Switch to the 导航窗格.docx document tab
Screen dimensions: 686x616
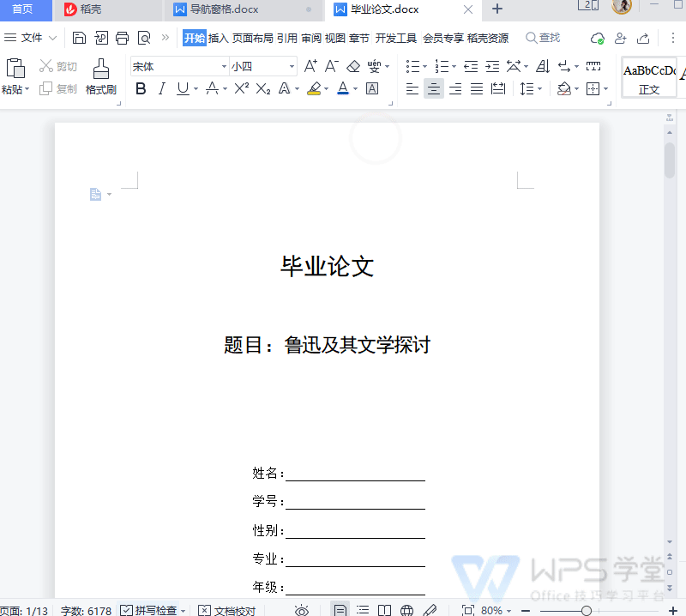224,9
